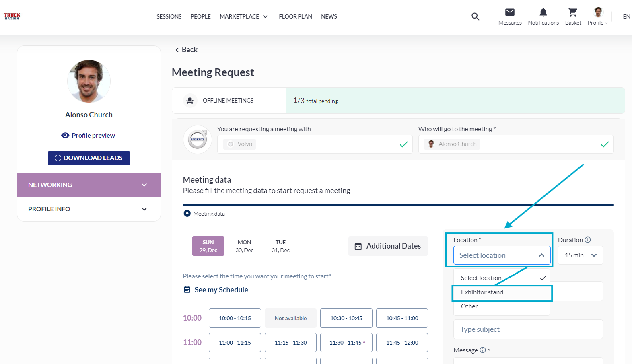Click the Type subject input field

point(528,329)
